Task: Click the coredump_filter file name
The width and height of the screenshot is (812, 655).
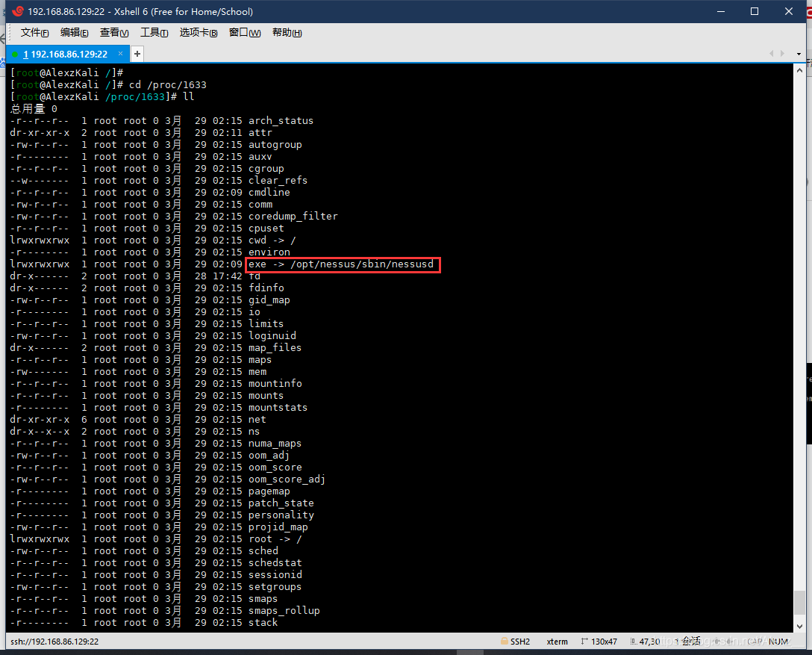Action: tap(293, 216)
